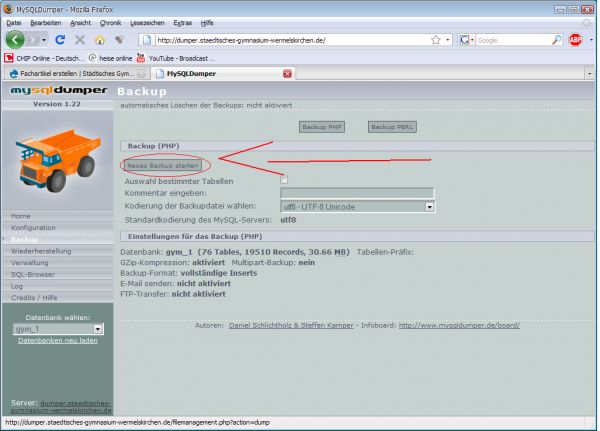
Task: Open the Google search engine selector
Action: [x=466, y=40]
